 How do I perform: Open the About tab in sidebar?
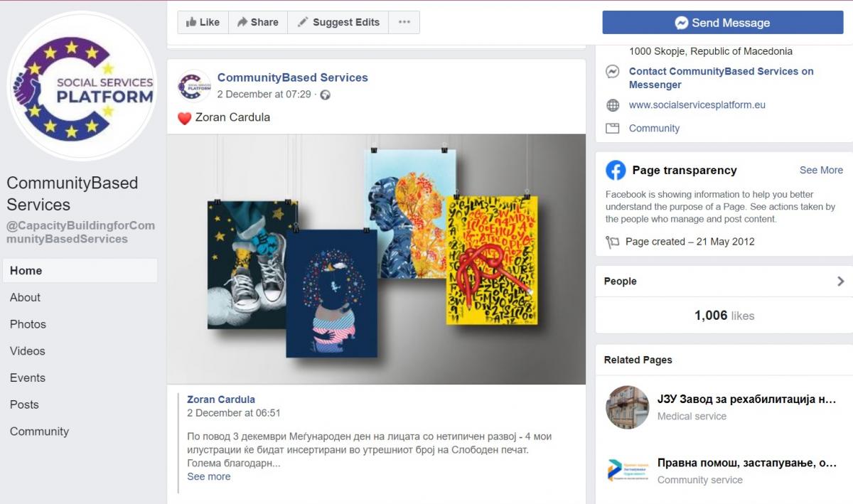click(25, 297)
